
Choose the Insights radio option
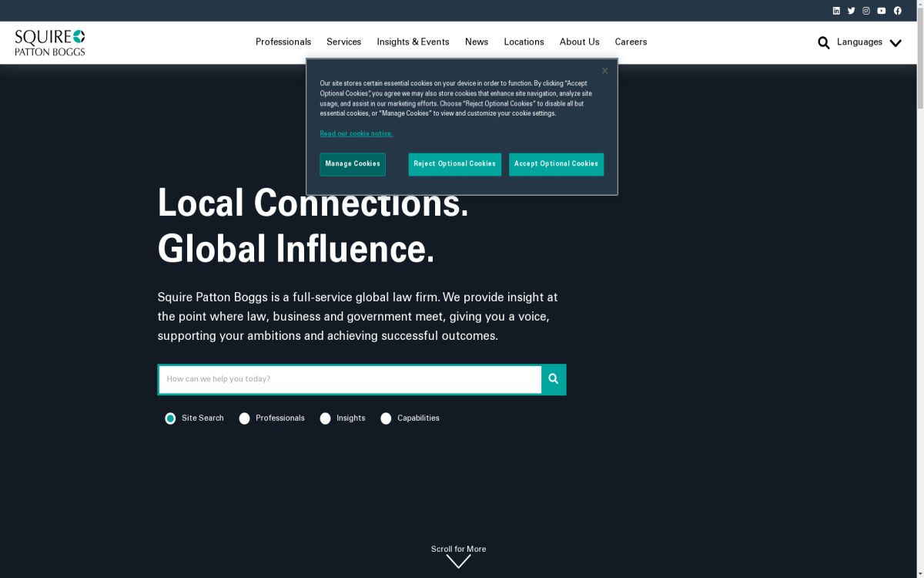click(x=326, y=418)
